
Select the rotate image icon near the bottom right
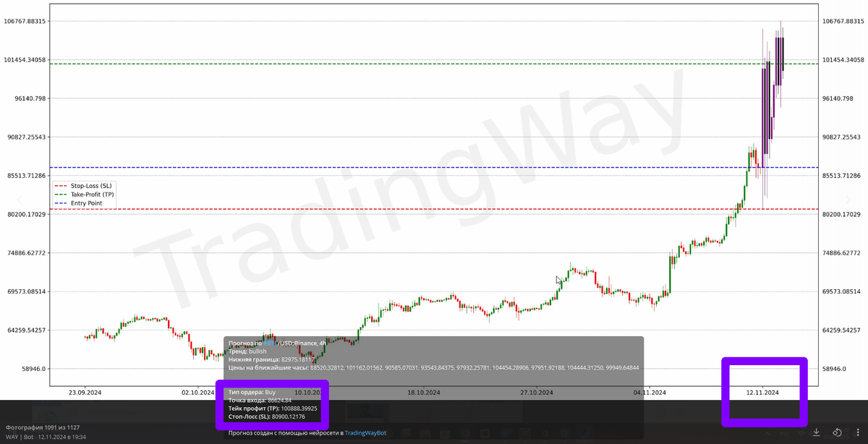click(x=836, y=432)
